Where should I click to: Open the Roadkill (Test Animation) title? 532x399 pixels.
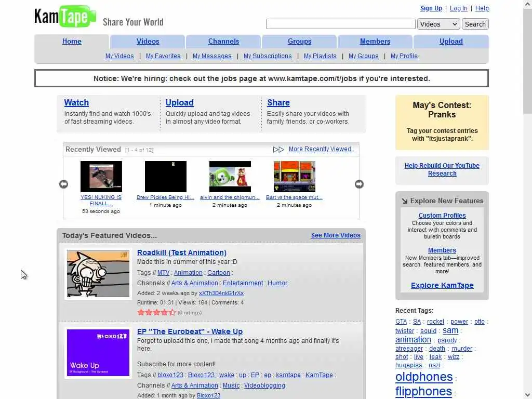181,252
